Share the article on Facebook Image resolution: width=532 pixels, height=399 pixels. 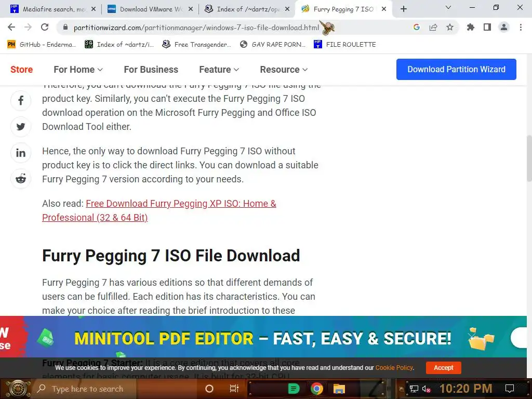21,100
